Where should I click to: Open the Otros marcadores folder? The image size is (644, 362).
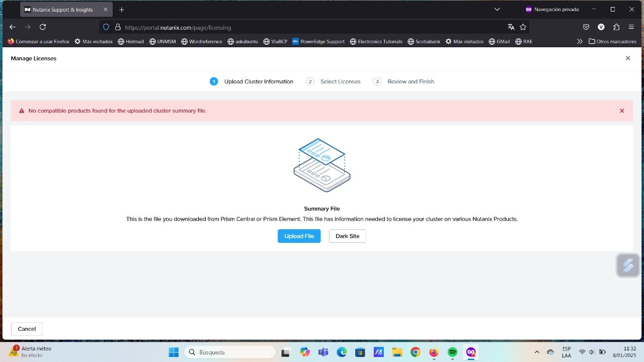[x=612, y=42]
